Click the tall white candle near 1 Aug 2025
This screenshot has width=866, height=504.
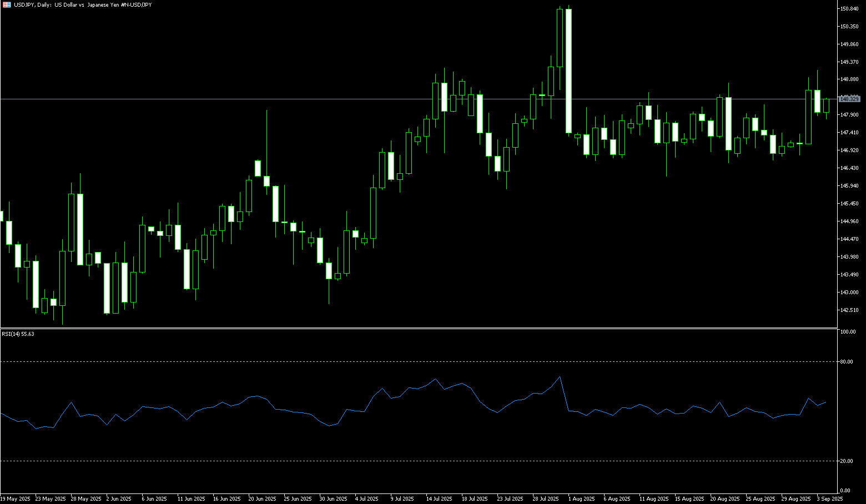click(x=568, y=71)
